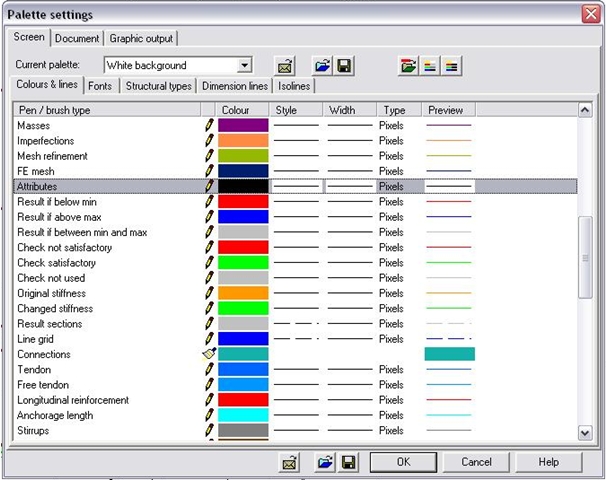
Task: Select the Fonts tab
Action: [x=100, y=86]
